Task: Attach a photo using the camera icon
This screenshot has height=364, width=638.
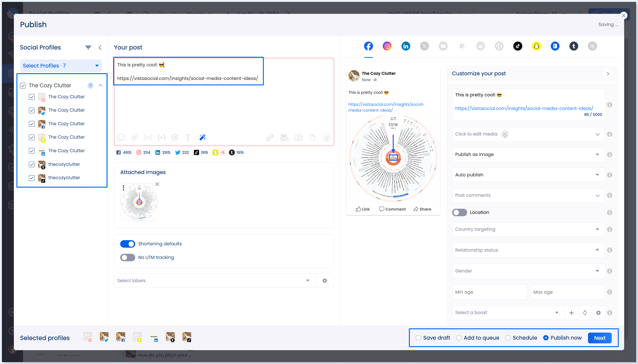Action: 299,137
